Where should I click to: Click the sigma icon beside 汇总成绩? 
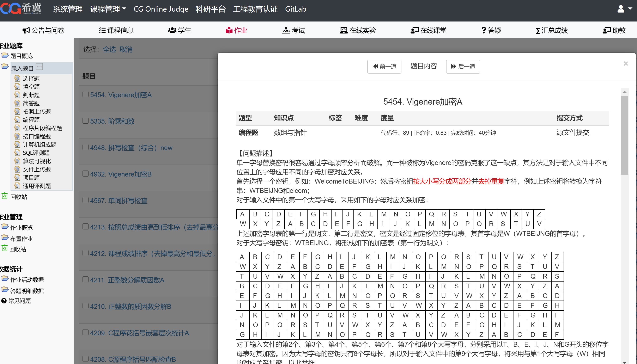pyautogui.click(x=538, y=31)
